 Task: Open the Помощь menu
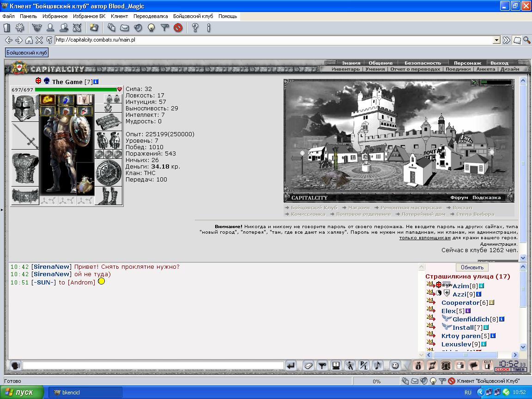[228, 16]
